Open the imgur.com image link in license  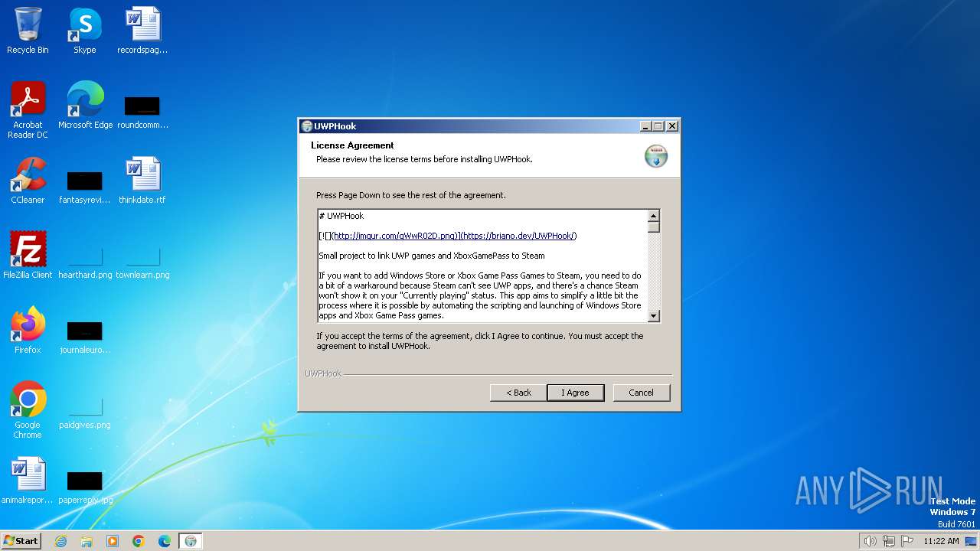(395, 236)
